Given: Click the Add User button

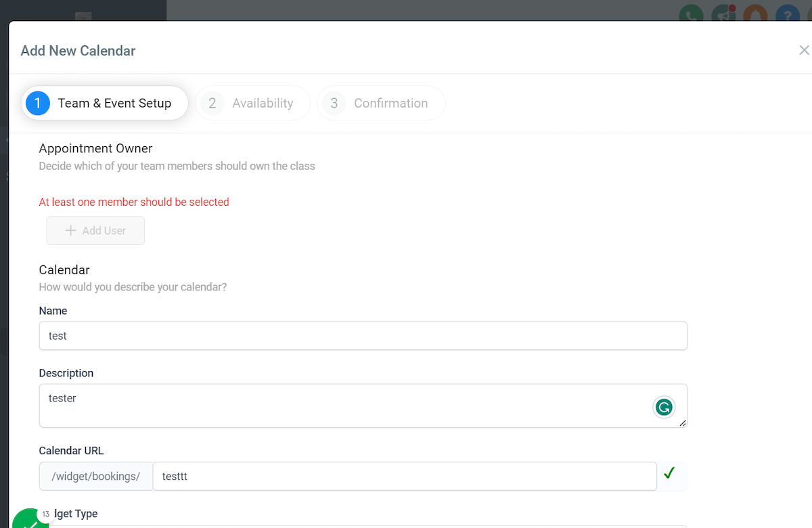Looking at the screenshot, I should [x=95, y=230].
